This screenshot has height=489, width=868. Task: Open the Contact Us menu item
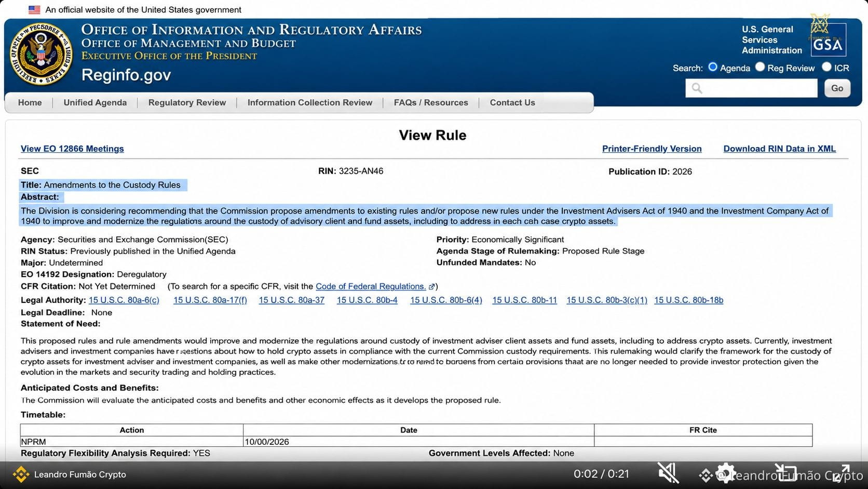[x=512, y=102]
